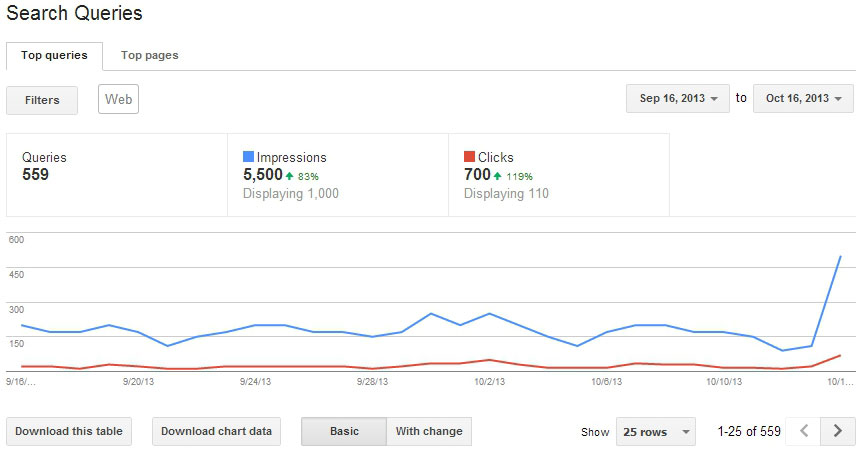This screenshot has height=449, width=862.
Task: Click the red Clicks legend square
Action: [470, 157]
